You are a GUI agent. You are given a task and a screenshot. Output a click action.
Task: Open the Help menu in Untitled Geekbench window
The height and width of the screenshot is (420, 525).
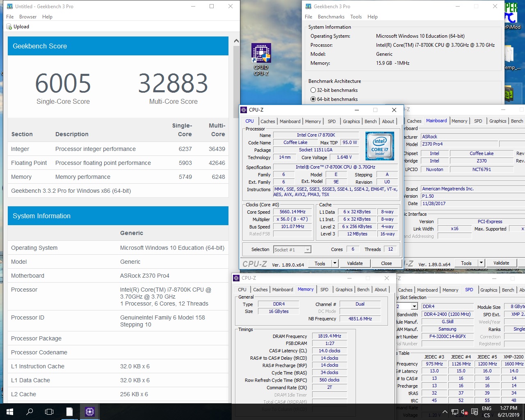(47, 17)
